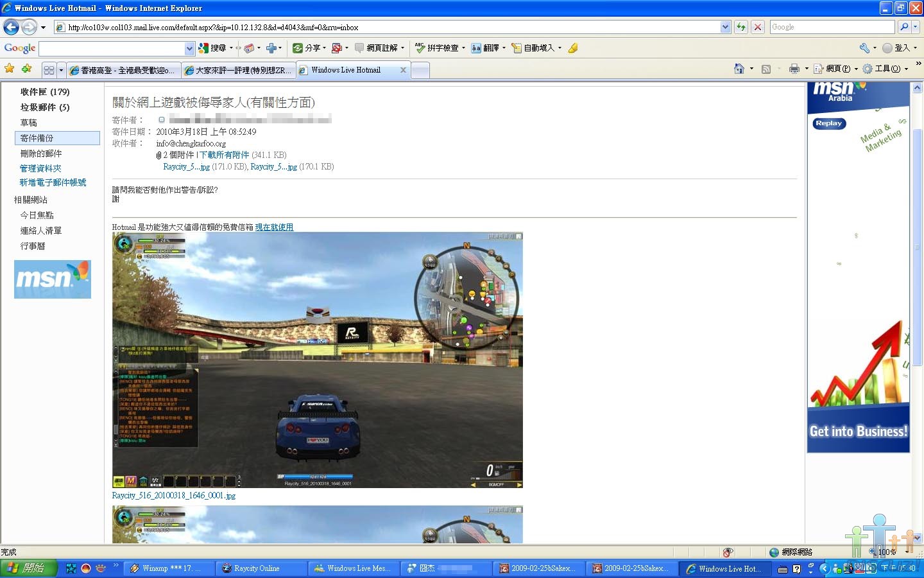Click the Raycity game screenshot image
Image resolution: width=924 pixels, height=578 pixels.
[317, 360]
